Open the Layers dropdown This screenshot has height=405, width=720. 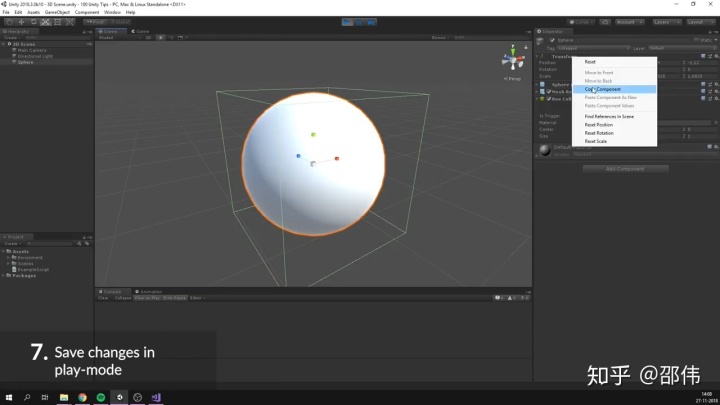coord(666,22)
